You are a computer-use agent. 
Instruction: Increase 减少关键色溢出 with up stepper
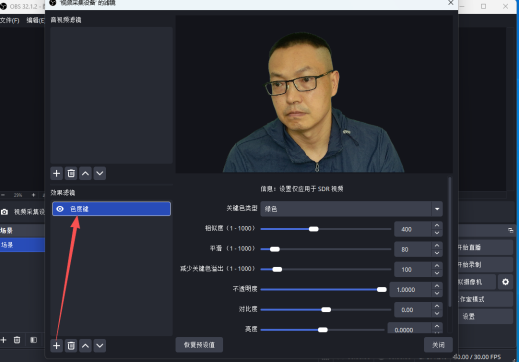(x=437, y=266)
